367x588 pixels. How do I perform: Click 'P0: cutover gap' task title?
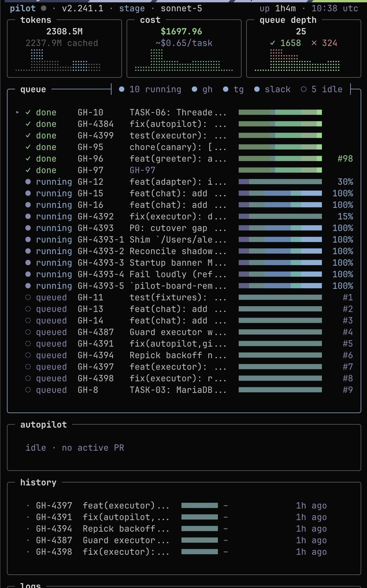(x=178, y=228)
